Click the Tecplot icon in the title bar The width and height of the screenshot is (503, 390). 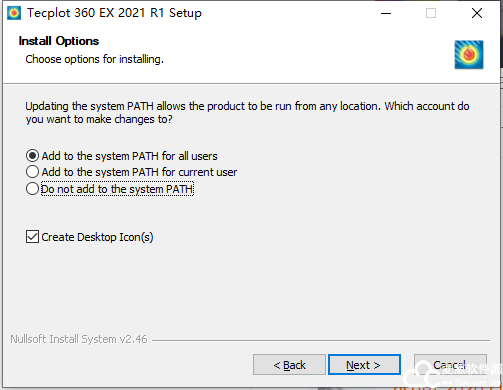tap(14, 13)
